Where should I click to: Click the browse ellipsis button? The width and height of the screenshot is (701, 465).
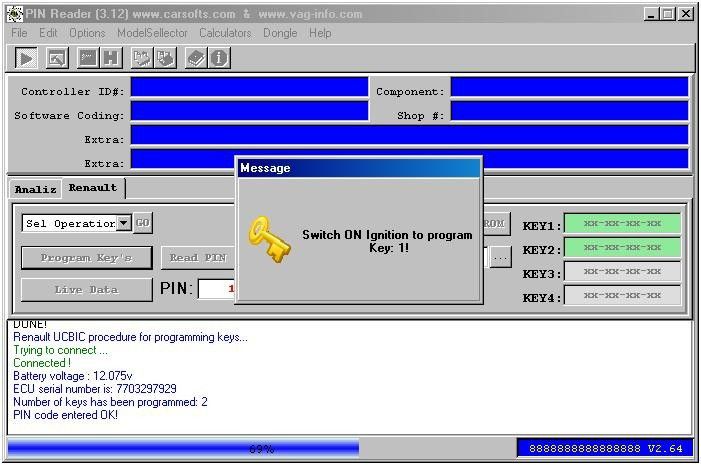coord(501,257)
